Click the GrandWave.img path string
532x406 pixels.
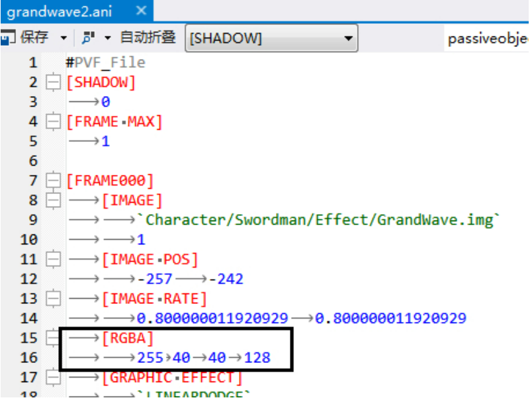tap(320, 220)
